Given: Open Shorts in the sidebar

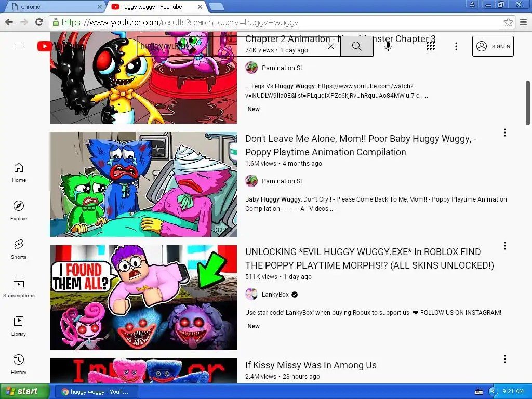Looking at the screenshot, I should tap(19, 249).
